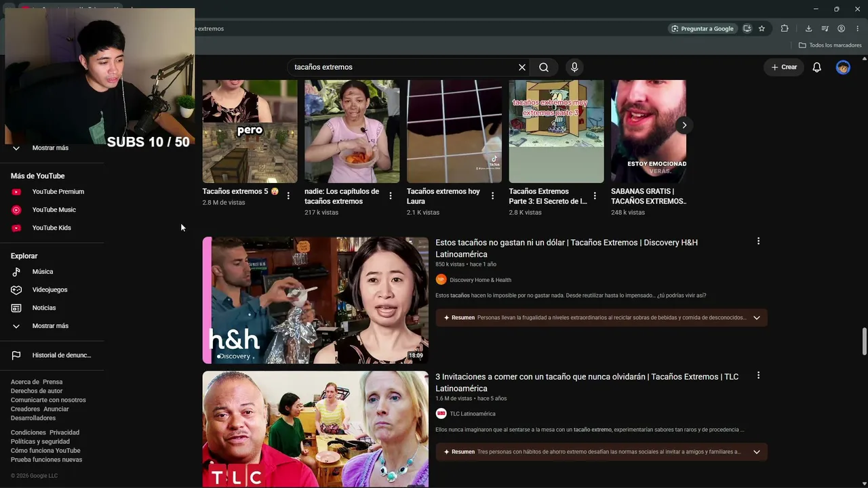Open options menu for Tacaños extremos 5 short
The width and height of the screenshot is (868, 488).
288,196
